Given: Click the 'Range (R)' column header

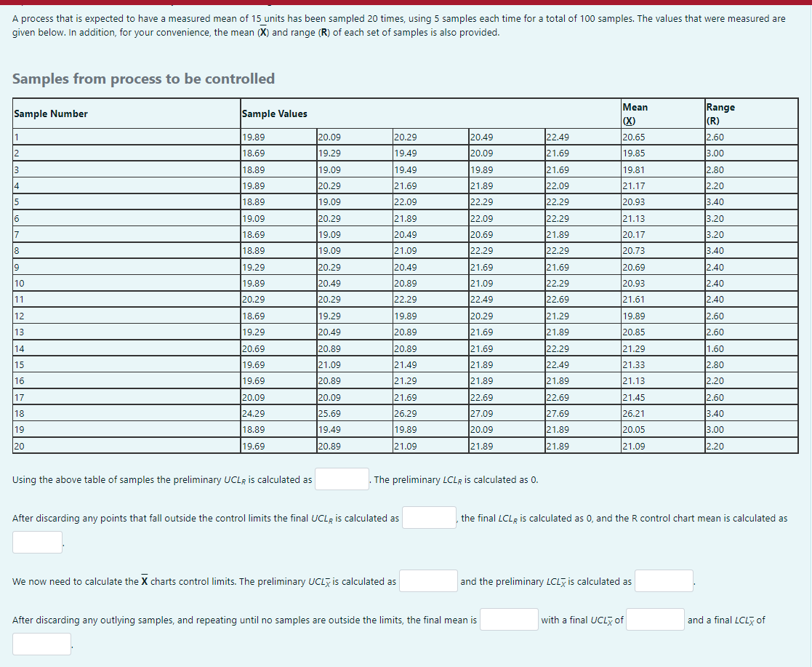Looking at the screenshot, I should tap(751, 113).
